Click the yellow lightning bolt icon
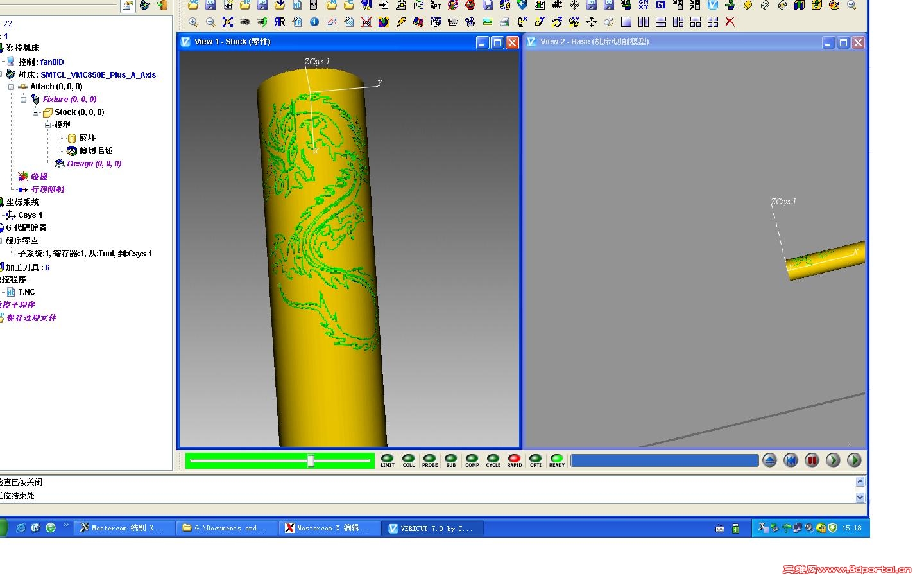The height and width of the screenshot is (578, 924). click(x=401, y=22)
